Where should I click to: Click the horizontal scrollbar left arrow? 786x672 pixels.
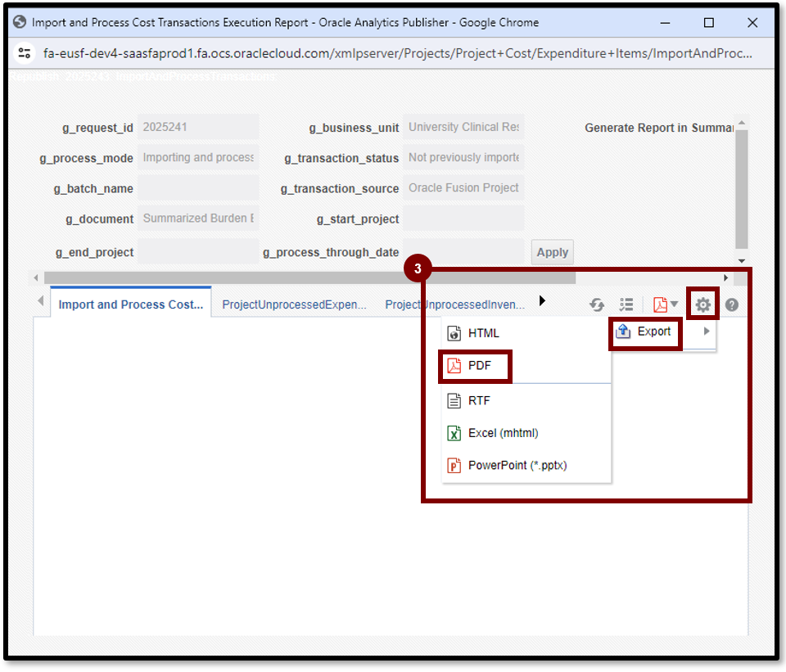[x=35, y=277]
